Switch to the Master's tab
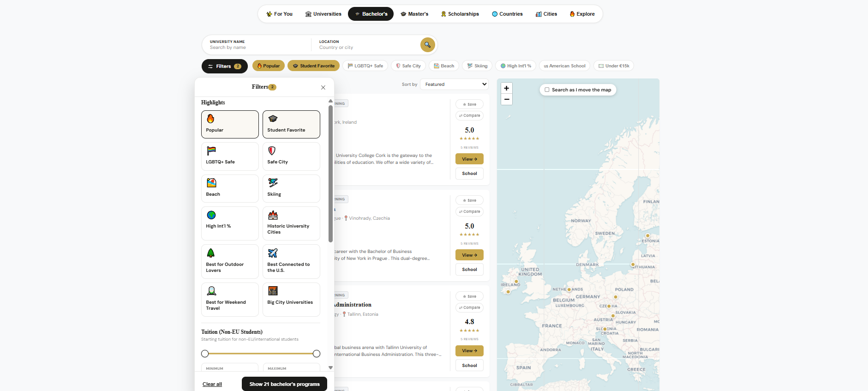868x391 pixels. click(x=414, y=14)
